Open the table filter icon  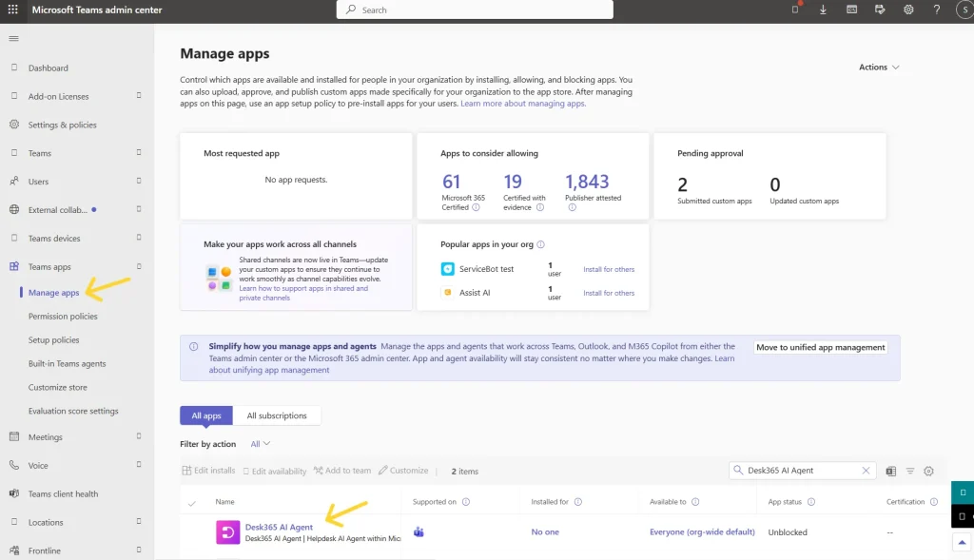coord(910,472)
